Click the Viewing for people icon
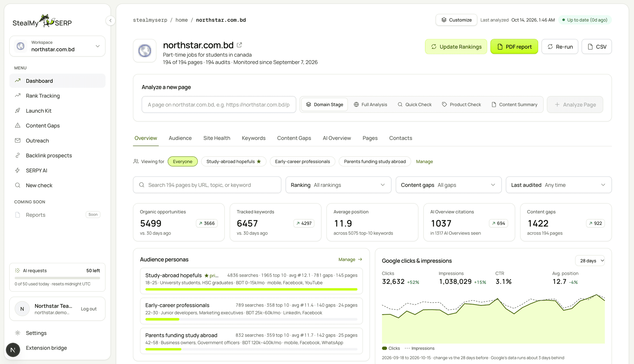634x364 pixels. tap(136, 162)
